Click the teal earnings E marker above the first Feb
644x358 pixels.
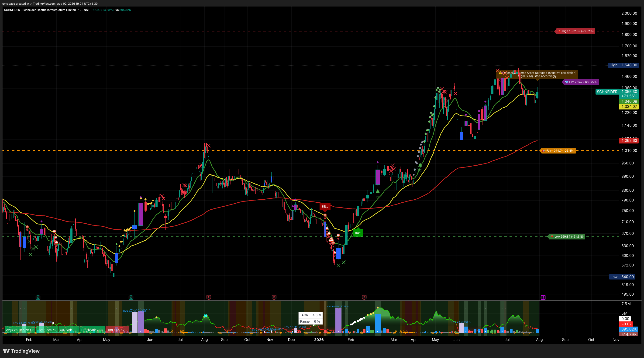tap(38, 297)
